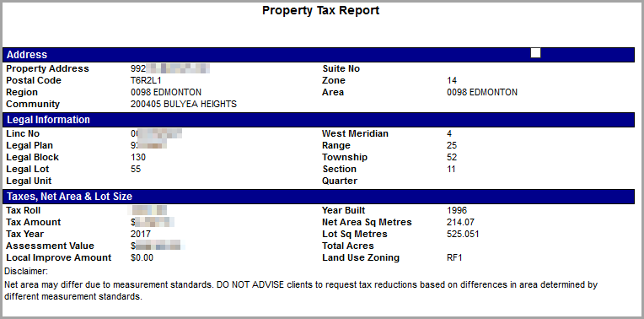The height and width of the screenshot is (319, 644).
Task: Select the Year Built value 1996
Action: (457, 210)
